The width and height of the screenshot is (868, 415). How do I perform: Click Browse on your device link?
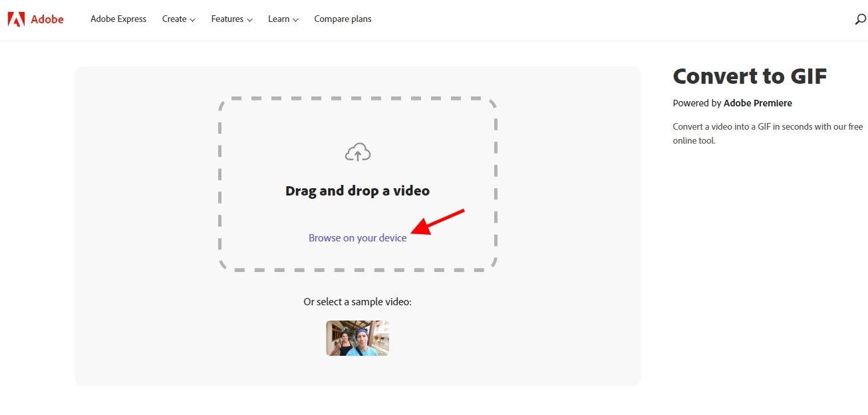point(357,238)
